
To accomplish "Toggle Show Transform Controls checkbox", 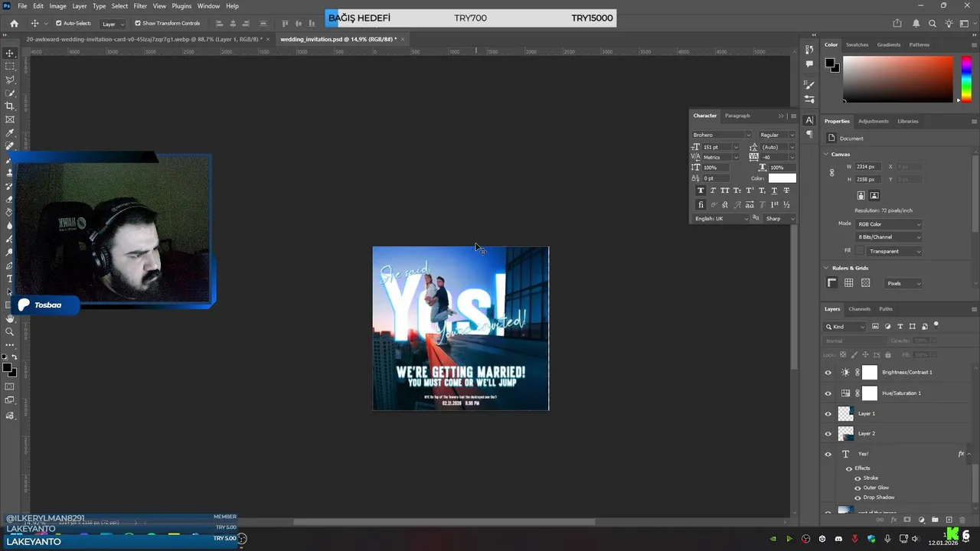I will [x=138, y=24].
